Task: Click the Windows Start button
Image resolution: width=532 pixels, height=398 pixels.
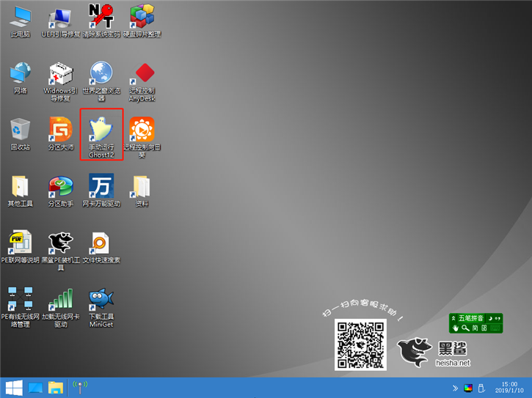Action: tap(12, 388)
